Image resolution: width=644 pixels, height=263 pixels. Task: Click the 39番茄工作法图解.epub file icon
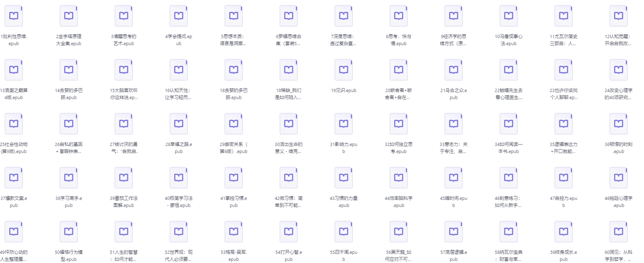124,178
